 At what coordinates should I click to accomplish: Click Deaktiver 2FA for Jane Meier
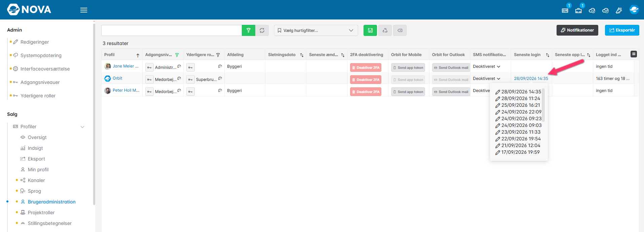[366, 67]
